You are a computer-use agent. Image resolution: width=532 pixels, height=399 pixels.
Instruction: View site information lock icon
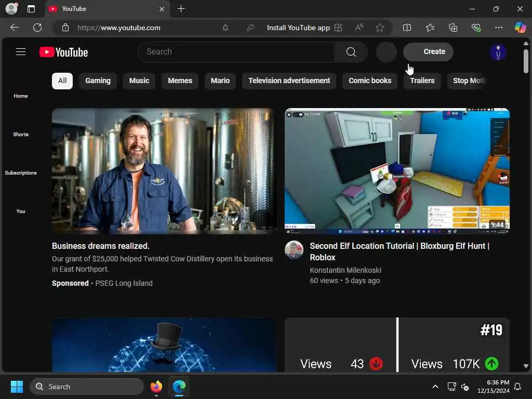pyautogui.click(x=65, y=28)
